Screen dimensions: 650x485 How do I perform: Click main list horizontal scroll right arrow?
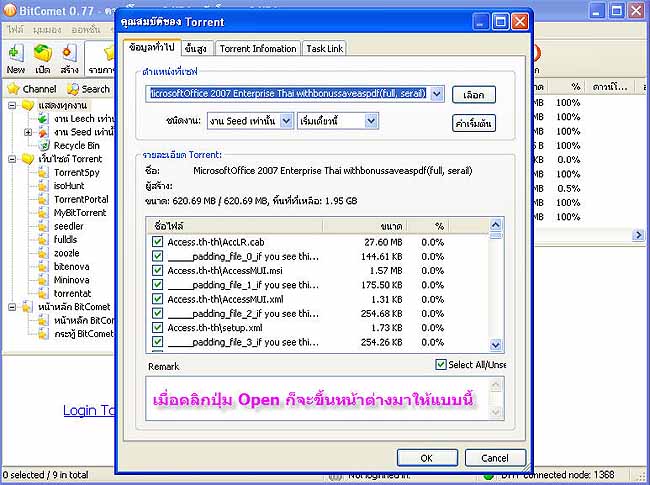click(639, 235)
